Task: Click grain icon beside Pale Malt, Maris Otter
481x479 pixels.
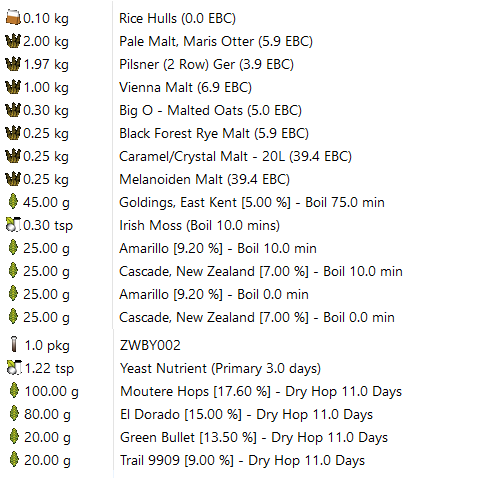Action: (x=13, y=41)
